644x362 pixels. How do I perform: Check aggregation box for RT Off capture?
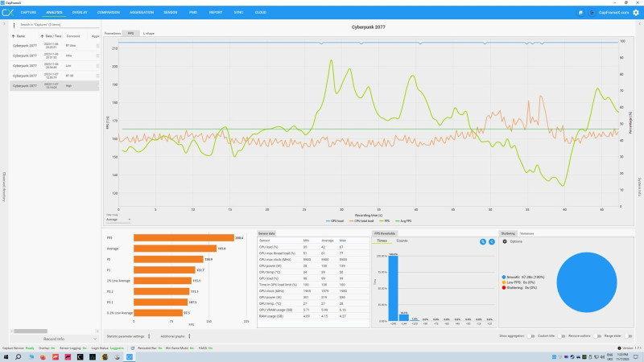pos(97,76)
